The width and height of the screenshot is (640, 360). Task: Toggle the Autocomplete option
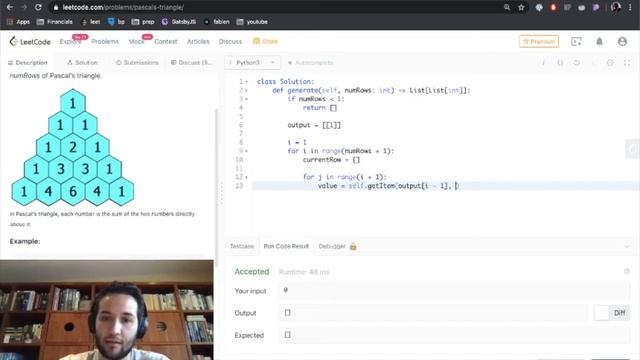[x=311, y=62]
